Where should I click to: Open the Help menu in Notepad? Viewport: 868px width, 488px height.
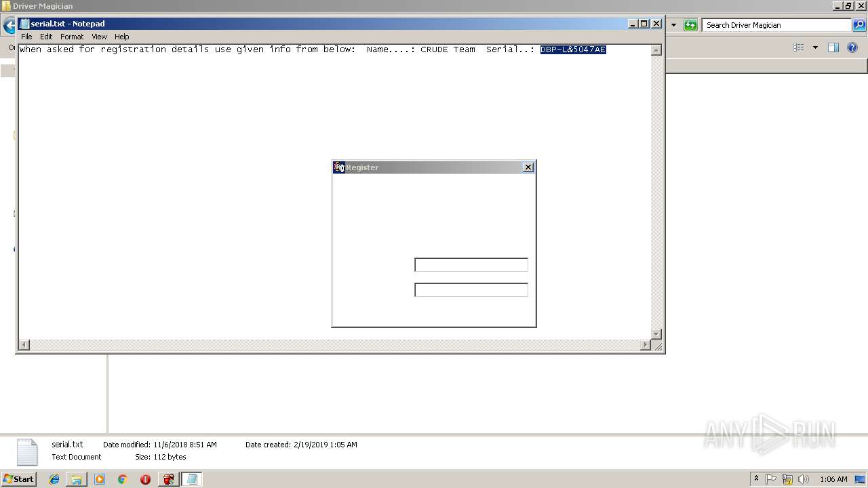tap(121, 37)
